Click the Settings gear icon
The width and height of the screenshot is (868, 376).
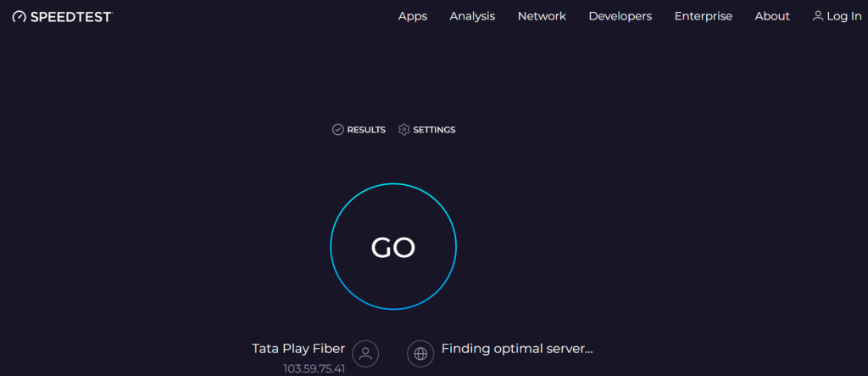404,130
